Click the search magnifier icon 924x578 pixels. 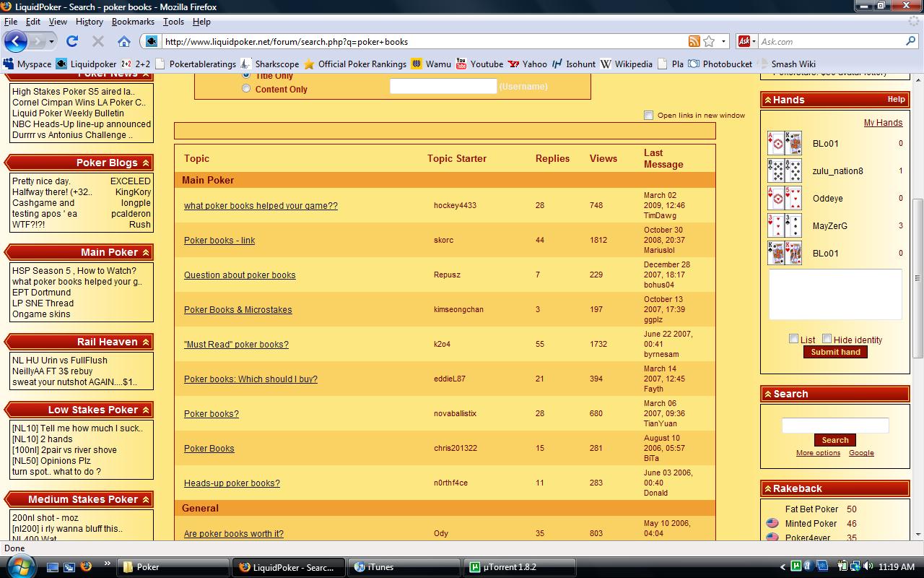pos(910,41)
